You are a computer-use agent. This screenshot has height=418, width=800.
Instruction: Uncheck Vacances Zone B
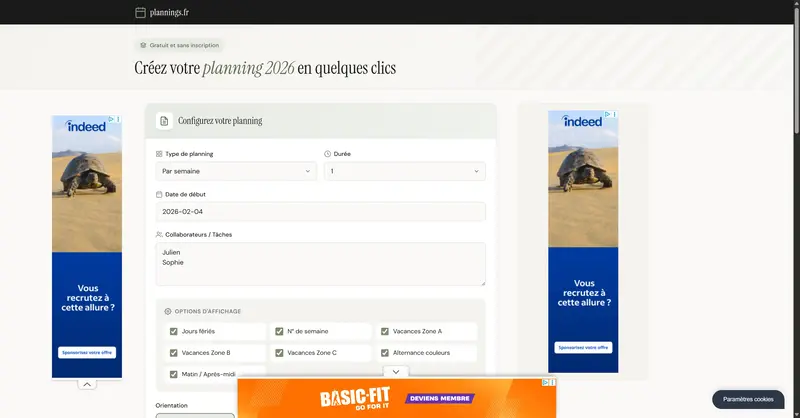point(173,353)
